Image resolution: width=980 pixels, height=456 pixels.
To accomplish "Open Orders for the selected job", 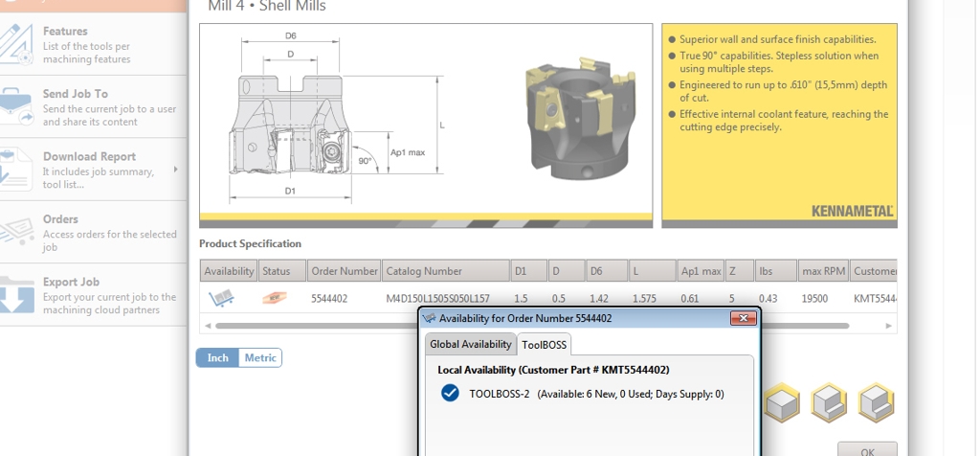I will [x=94, y=232].
